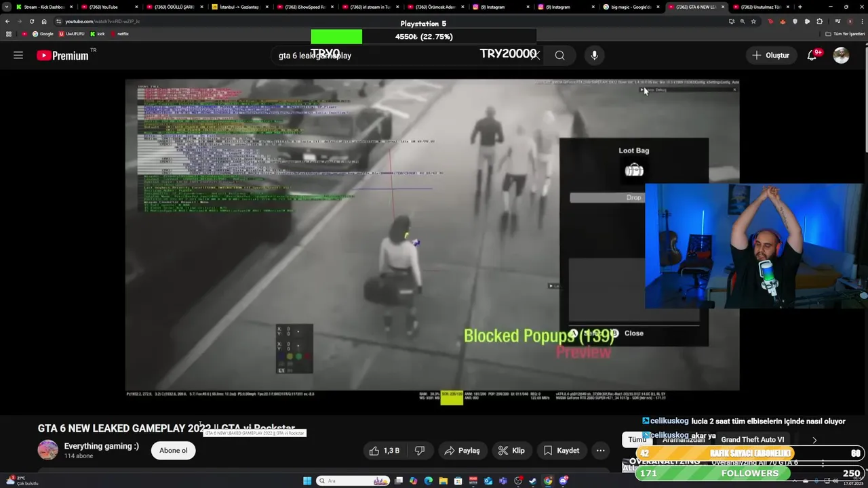Open Microsoft Edge from the taskbar
The height and width of the screenshot is (488, 868).
pyautogui.click(x=429, y=481)
